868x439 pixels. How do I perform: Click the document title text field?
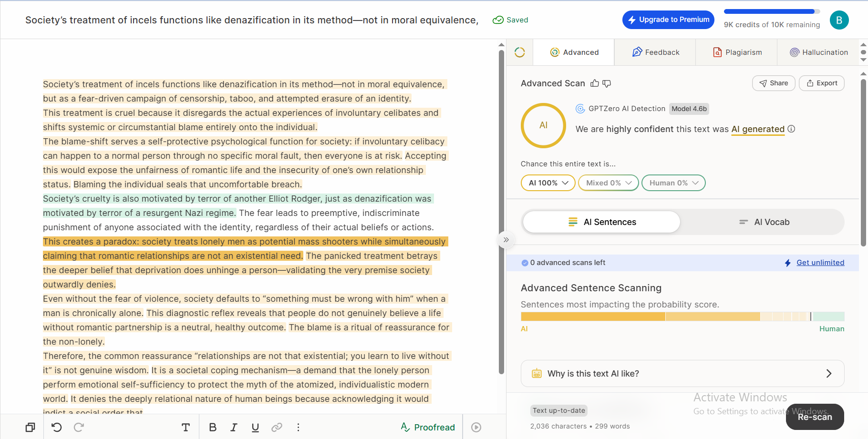[x=252, y=20]
